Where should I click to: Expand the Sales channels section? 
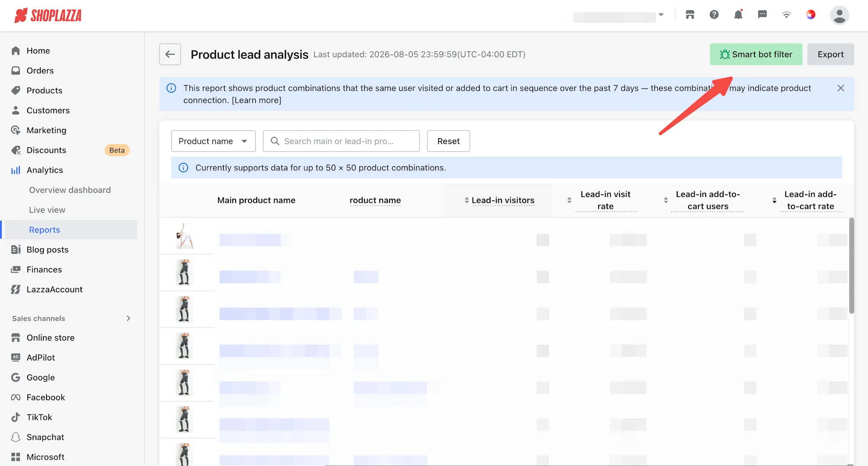tap(128, 318)
